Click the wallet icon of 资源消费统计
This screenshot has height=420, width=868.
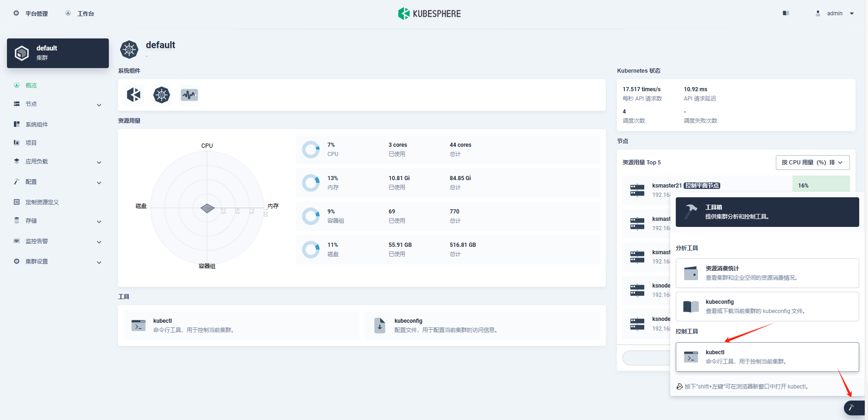[691, 273]
